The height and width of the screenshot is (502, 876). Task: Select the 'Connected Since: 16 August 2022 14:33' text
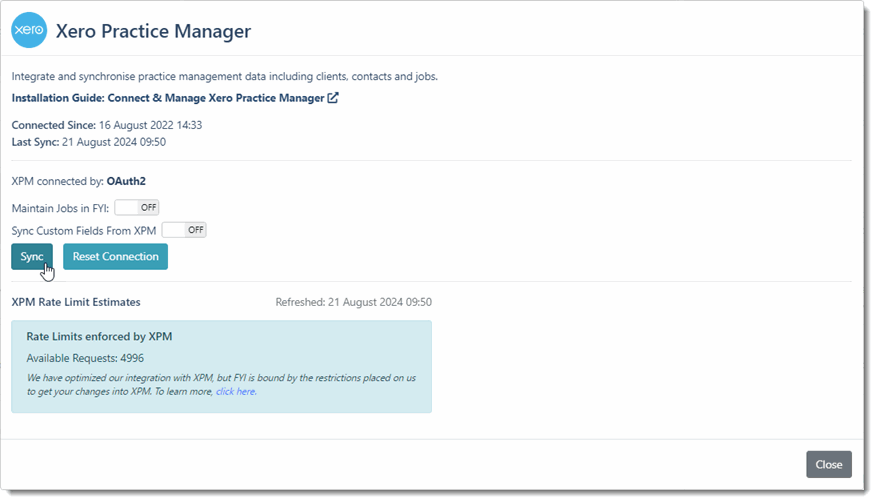coord(107,125)
